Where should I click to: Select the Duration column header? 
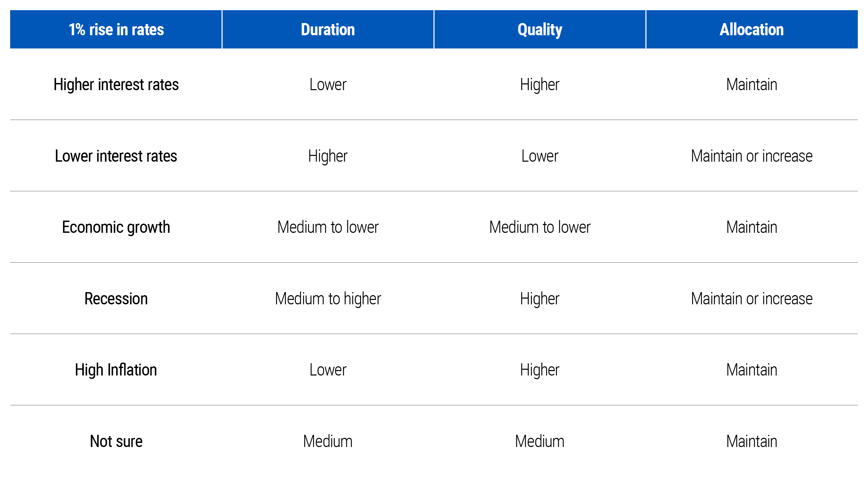(328, 29)
